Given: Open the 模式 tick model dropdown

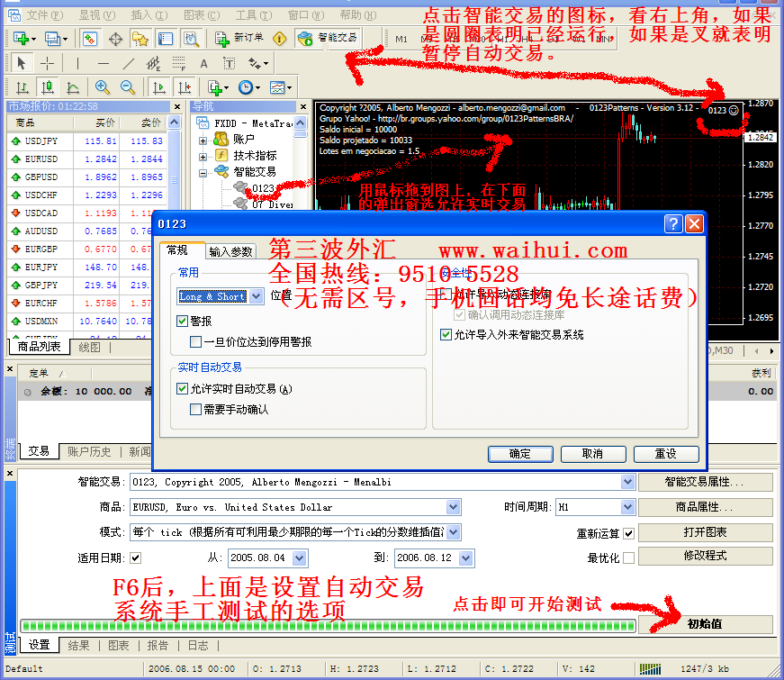Looking at the screenshot, I should click(453, 532).
